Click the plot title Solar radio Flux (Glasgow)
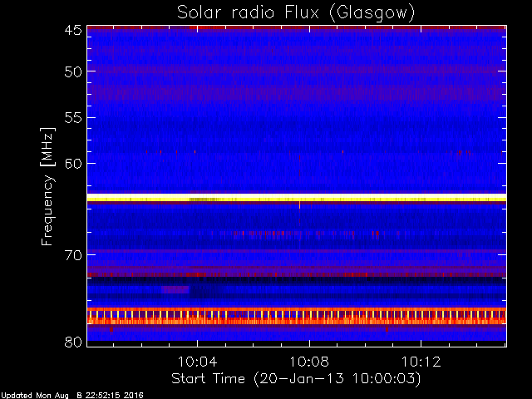Viewport: 532px width, 399px height. [296, 12]
